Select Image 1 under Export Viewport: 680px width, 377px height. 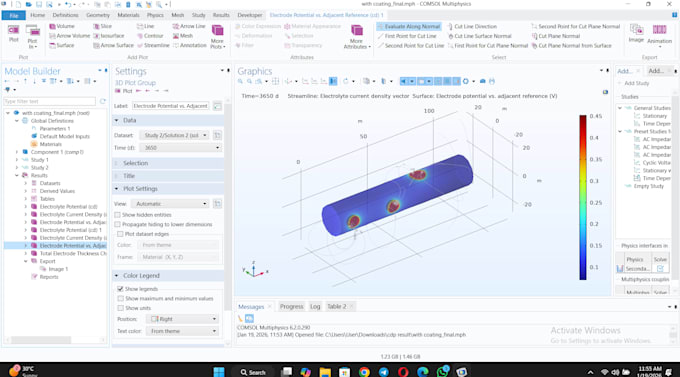pyautogui.click(x=58, y=269)
